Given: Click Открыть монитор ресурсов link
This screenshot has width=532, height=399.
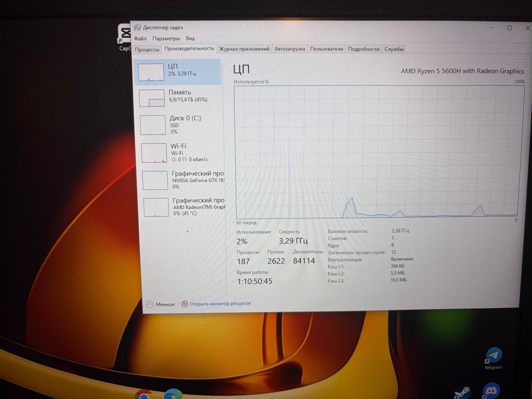Looking at the screenshot, I should [x=220, y=304].
